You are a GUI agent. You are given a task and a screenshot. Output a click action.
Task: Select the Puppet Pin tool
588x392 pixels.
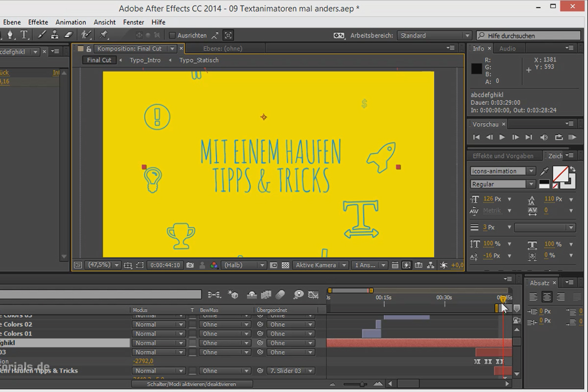tap(103, 35)
